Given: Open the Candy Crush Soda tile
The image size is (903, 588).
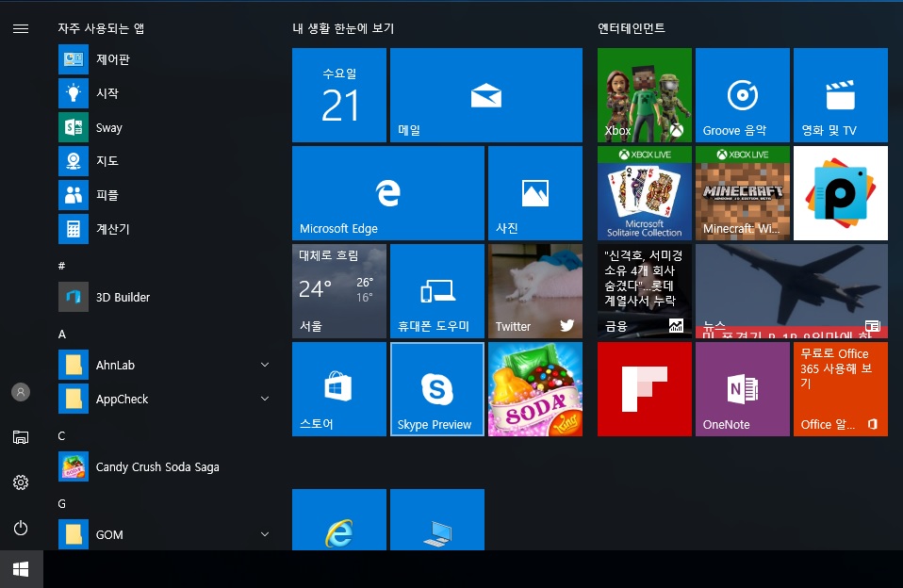Looking at the screenshot, I should coord(535,389).
